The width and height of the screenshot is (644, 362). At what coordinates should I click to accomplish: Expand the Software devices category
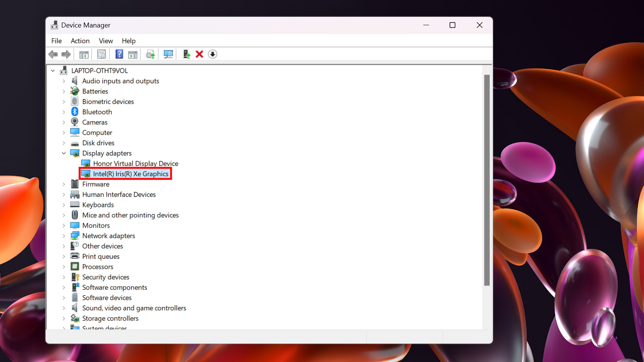64,298
